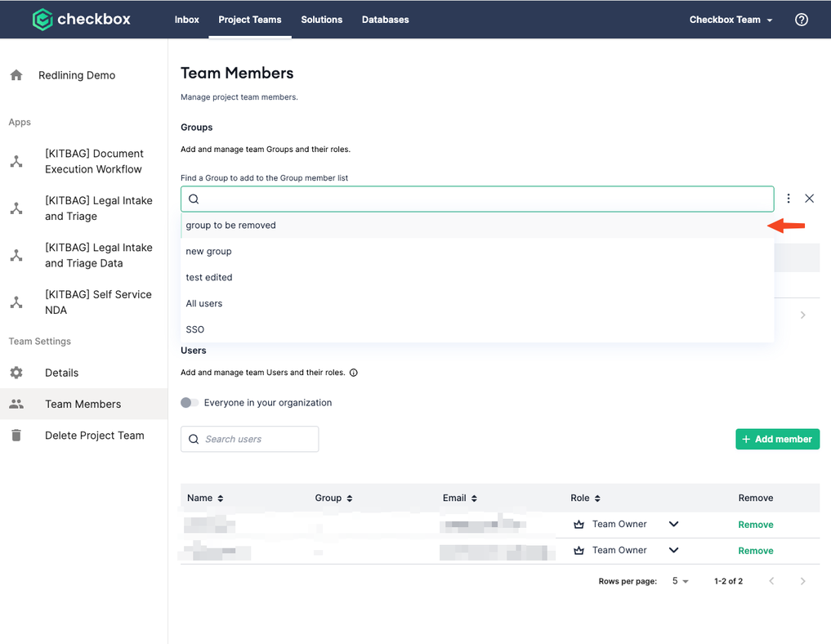
Task: Click the chevron arrow right of groups list
Action: pos(803,315)
